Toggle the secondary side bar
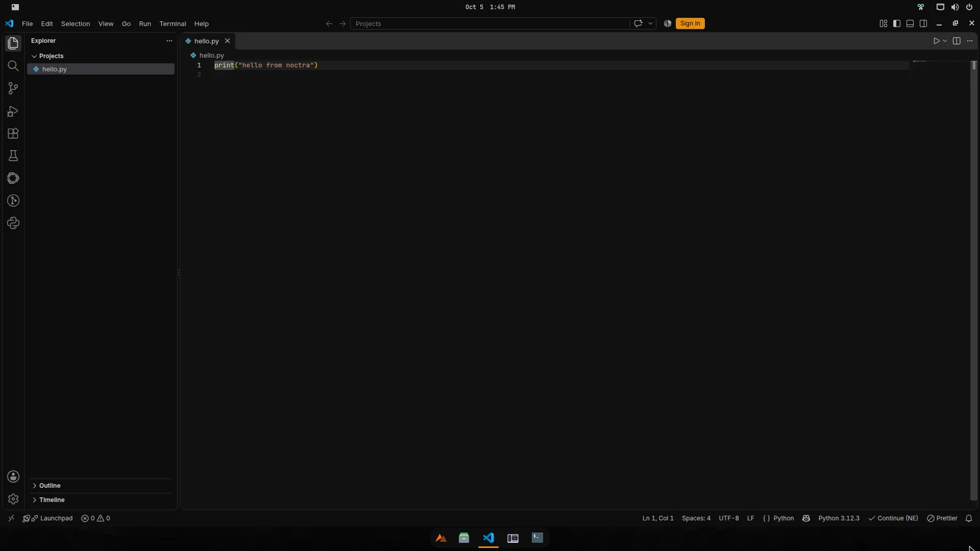This screenshot has width=980, height=551. tap(924, 24)
